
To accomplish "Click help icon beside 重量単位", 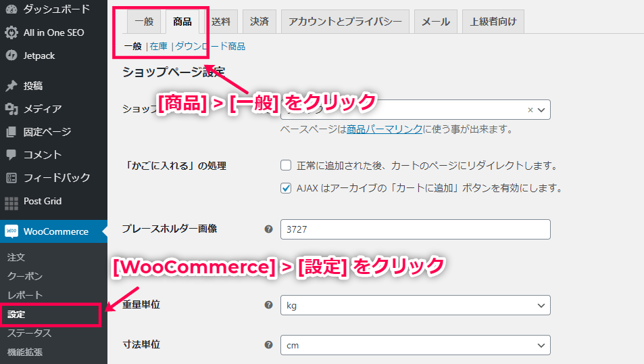I will tap(268, 304).
